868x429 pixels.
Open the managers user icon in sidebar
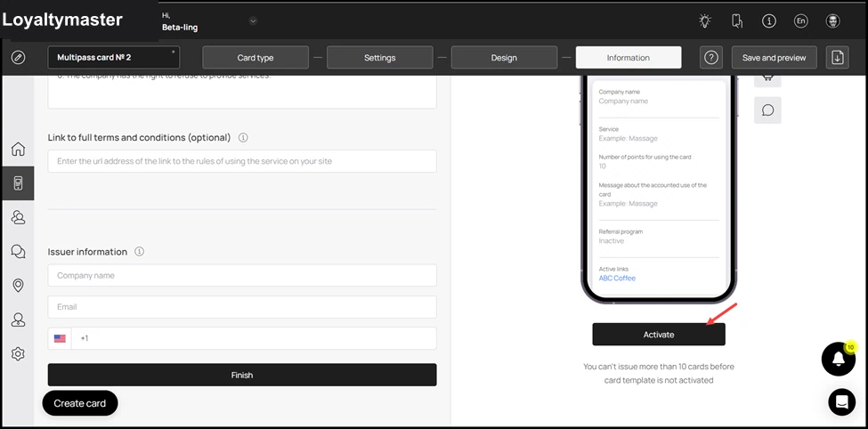(x=19, y=320)
